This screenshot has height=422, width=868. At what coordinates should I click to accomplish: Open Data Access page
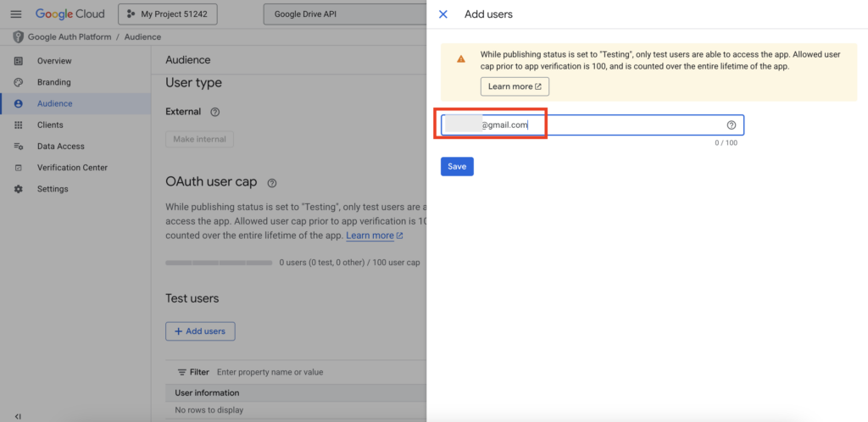(60, 147)
